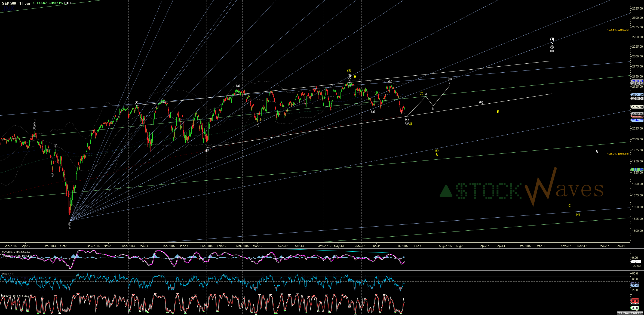644x315 pixels.
Task: Click the 2075.78 last price tag
Action: (637, 107)
